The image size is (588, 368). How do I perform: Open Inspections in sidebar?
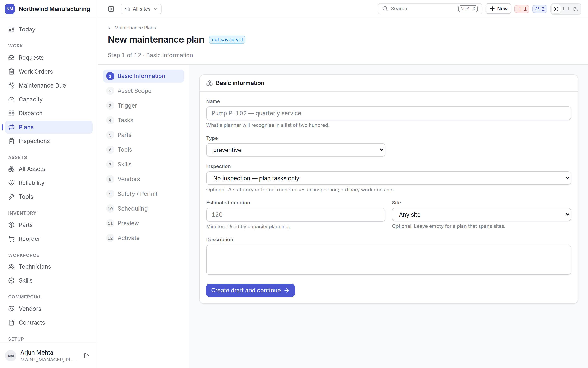click(49, 141)
